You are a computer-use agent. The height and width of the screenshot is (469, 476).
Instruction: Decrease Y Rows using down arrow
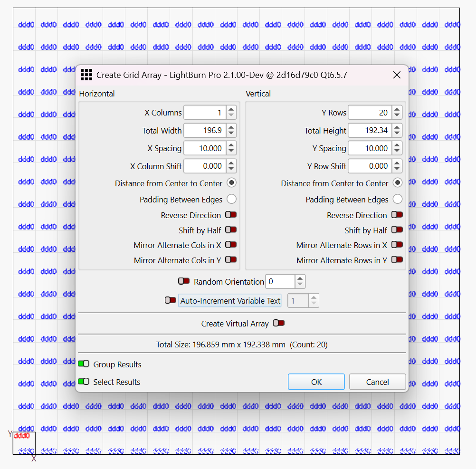tap(397, 115)
